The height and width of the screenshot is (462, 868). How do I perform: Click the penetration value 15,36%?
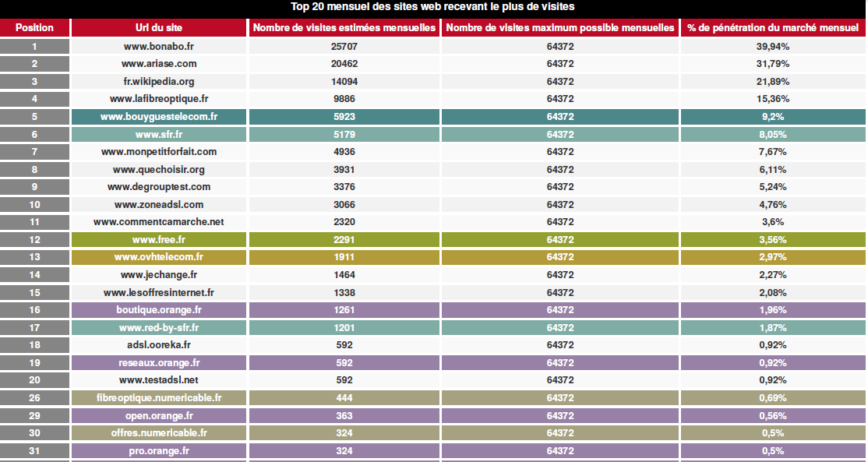[x=773, y=99]
